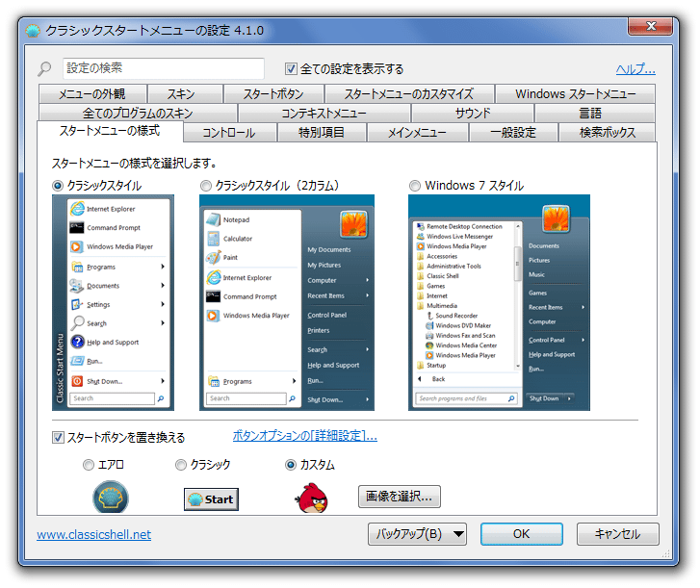
Task: Click the search magnifier icon beside the settings search box
Action: click(x=44, y=68)
